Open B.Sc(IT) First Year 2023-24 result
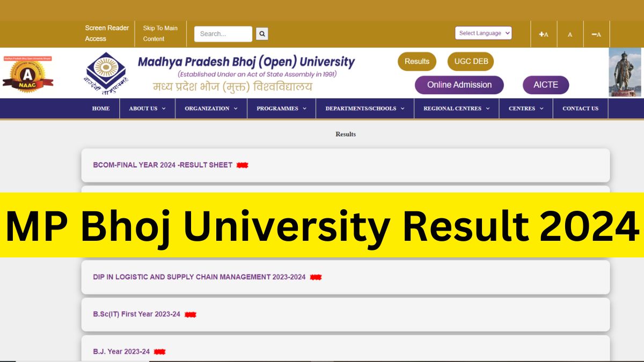 (x=136, y=314)
